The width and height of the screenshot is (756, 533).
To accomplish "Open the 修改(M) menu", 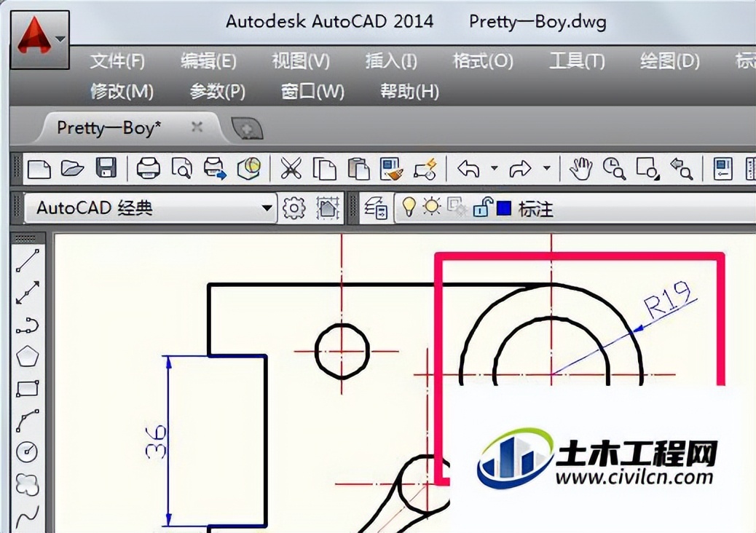I will click(x=122, y=91).
